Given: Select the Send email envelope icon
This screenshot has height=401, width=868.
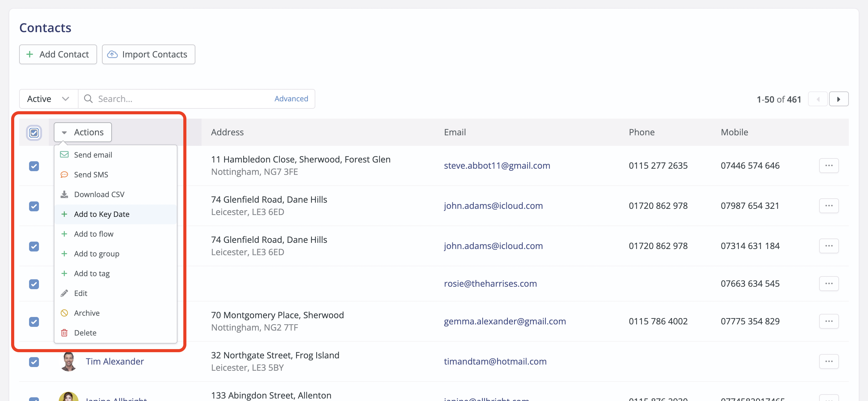Looking at the screenshot, I should (64, 154).
